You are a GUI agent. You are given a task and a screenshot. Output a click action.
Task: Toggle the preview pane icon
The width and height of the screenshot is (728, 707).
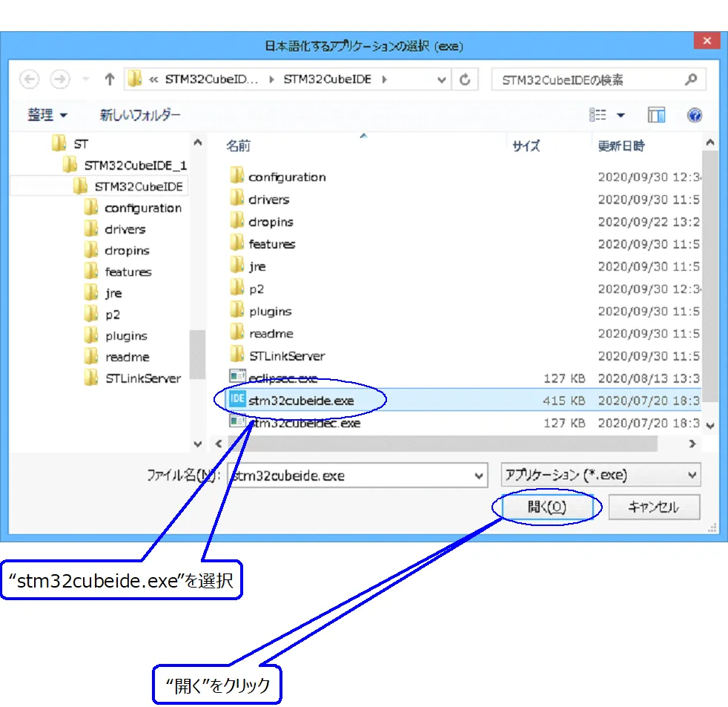656,115
